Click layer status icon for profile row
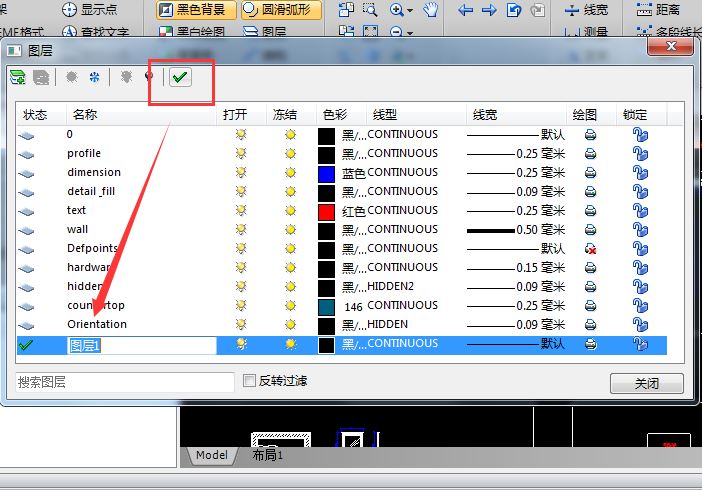The height and width of the screenshot is (499, 702). [x=26, y=154]
